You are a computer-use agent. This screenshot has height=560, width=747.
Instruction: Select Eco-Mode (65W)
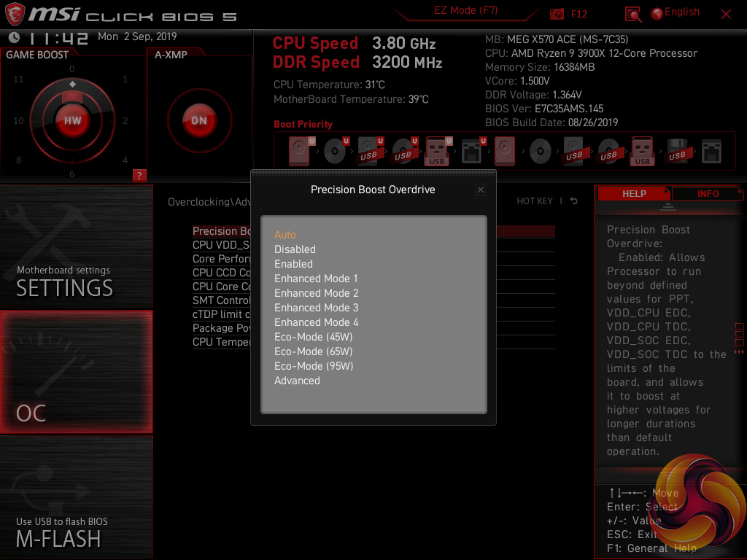click(x=314, y=351)
